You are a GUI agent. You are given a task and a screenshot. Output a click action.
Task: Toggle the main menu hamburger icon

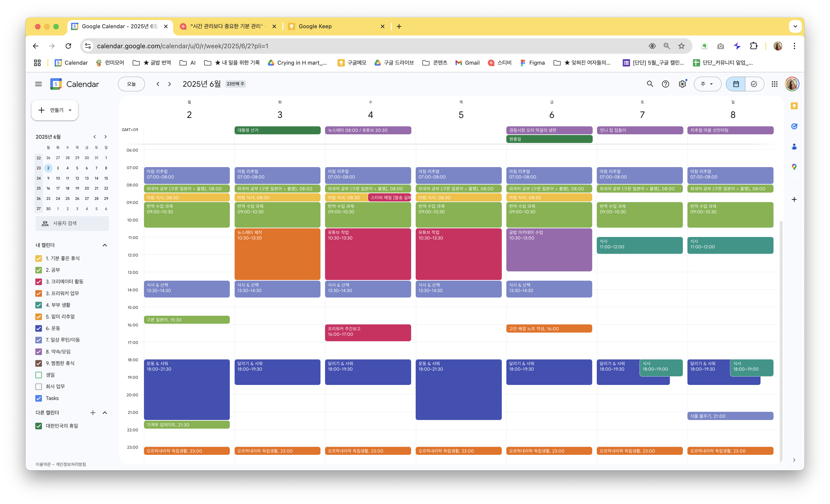point(38,84)
